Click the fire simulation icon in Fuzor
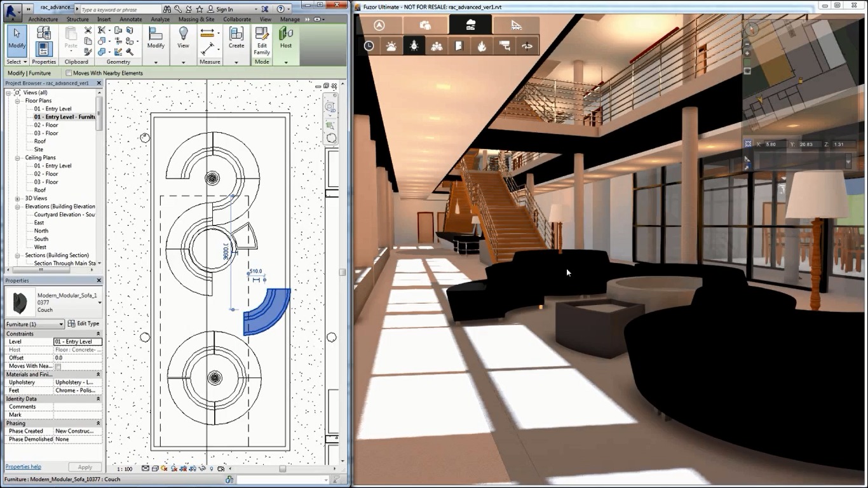 (482, 46)
